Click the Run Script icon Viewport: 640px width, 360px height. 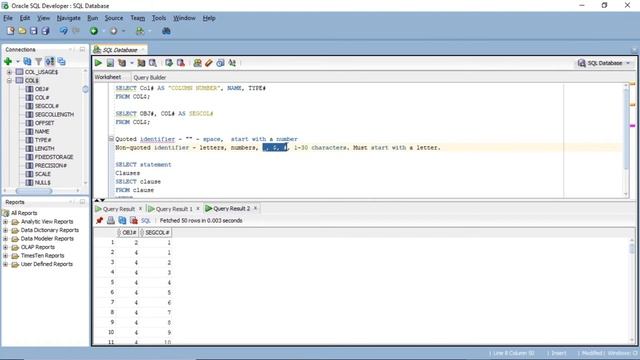[x=110, y=63]
